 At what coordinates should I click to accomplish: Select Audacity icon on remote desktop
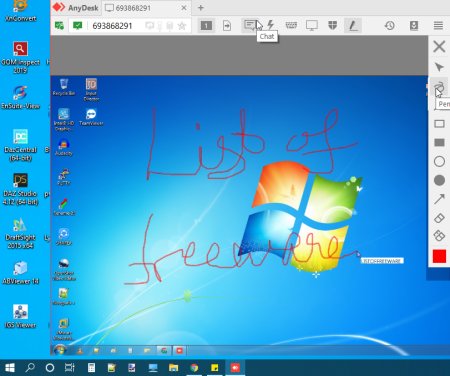(x=64, y=147)
